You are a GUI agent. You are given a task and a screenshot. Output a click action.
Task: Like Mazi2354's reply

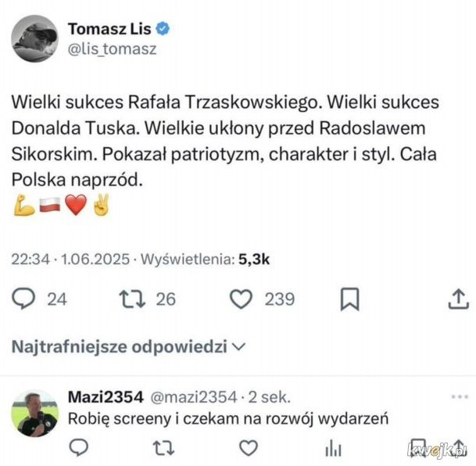(249, 448)
